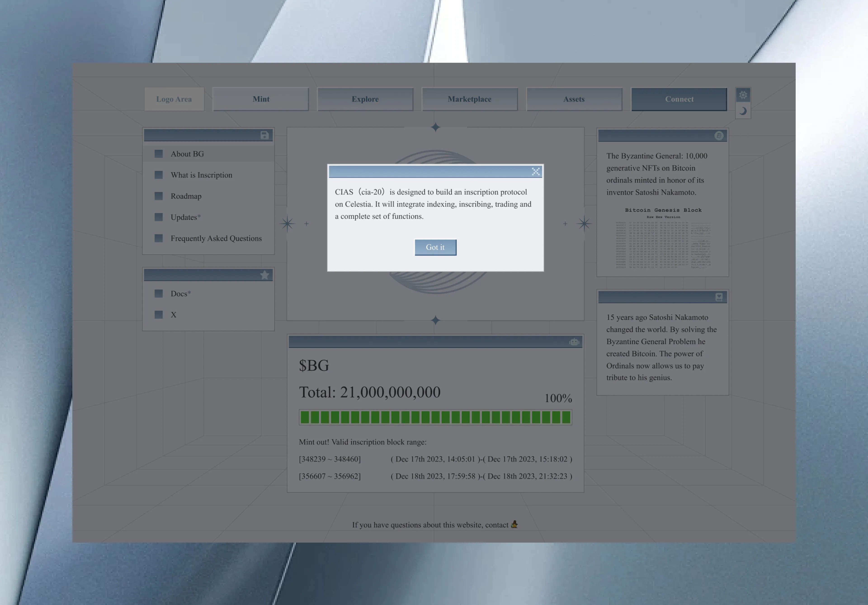This screenshot has height=605, width=868.
Task: Click the contact emoji icon in footer
Action: 514,525
